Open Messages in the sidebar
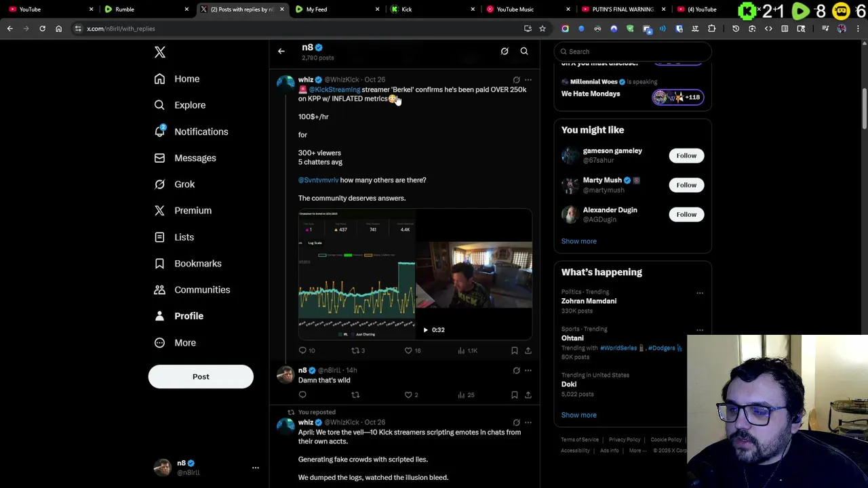 pos(185,158)
